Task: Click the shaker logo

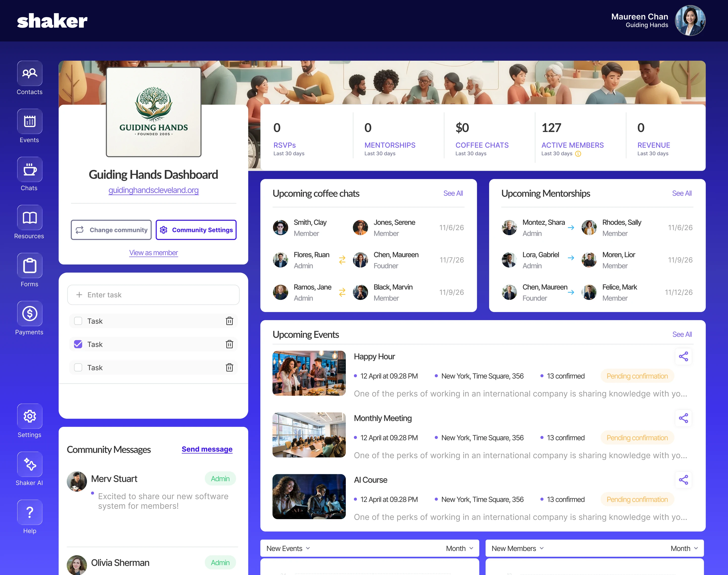Action: point(52,21)
